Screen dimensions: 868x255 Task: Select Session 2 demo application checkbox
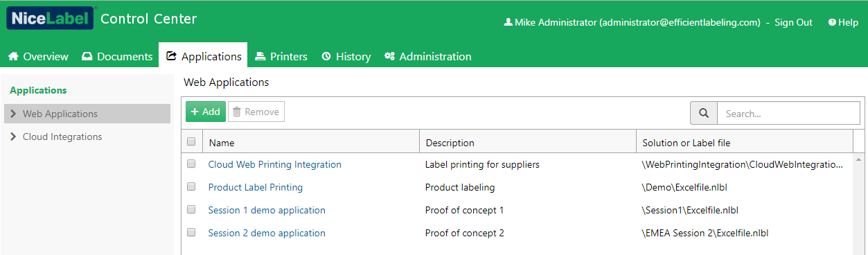tap(191, 233)
